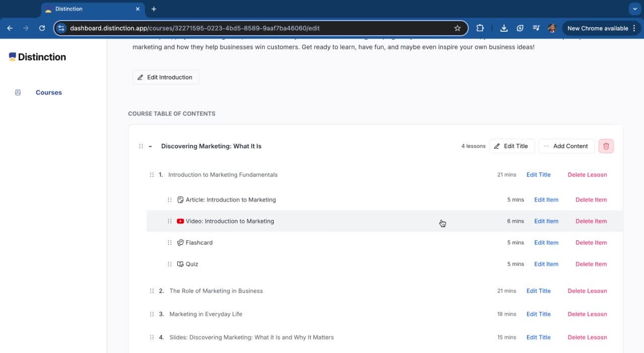Click the red trash icon for the section
Screen dimensions: 644x353
(606, 146)
